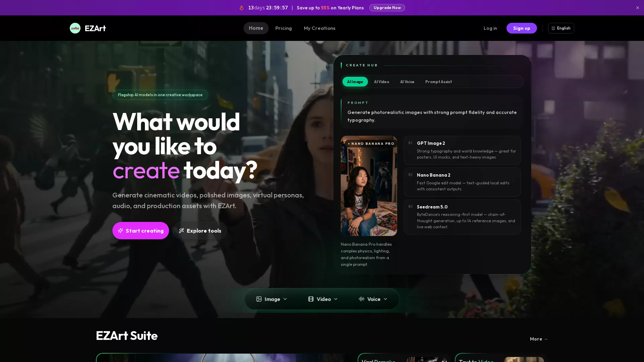Image resolution: width=644 pixels, height=362 pixels.
Task: Click the magic wand icon on Explore tools
Action: pos(181,231)
